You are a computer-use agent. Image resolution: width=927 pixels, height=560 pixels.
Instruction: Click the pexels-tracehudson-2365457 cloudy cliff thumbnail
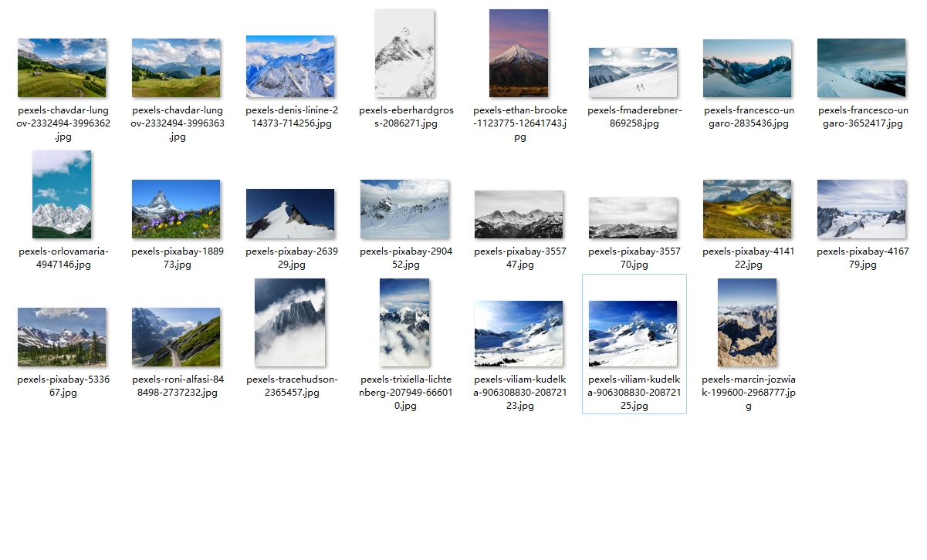(x=290, y=322)
